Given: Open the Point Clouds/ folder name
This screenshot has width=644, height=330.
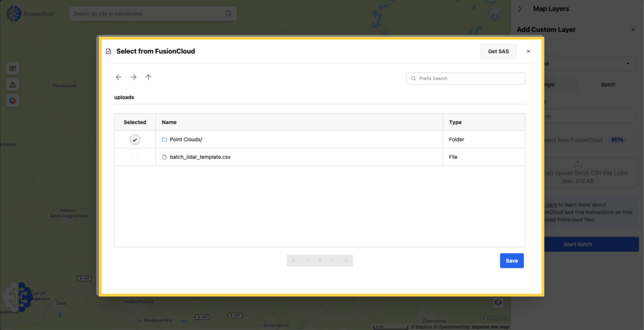Looking at the screenshot, I should [x=186, y=139].
